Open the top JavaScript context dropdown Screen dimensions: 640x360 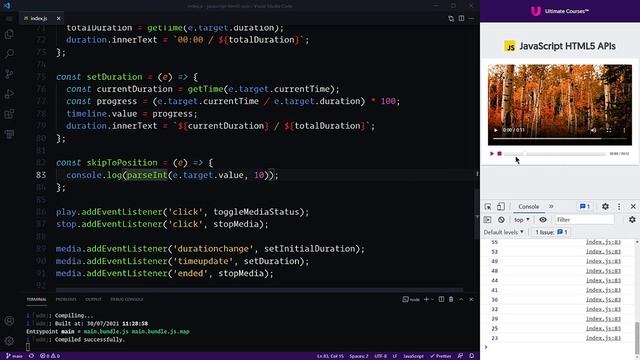pyautogui.click(x=522, y=220)
